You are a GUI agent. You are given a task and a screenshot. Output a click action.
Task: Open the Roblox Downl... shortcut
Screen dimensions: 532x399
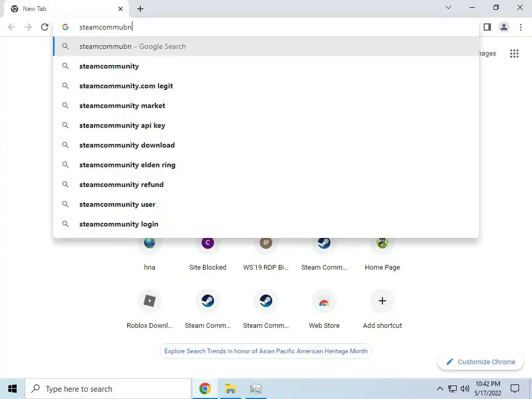[x=150, y=309]
